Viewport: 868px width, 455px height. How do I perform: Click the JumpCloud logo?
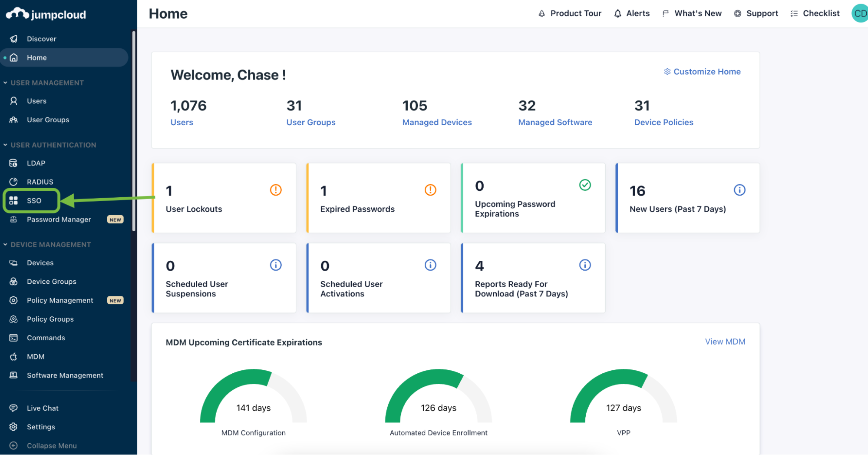tap(46, 14)
